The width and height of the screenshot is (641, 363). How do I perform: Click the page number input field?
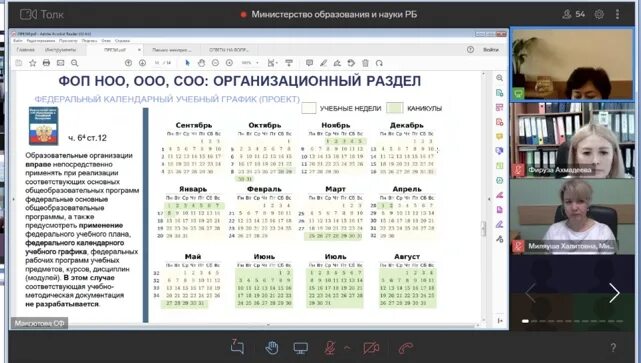[x=157, y=63]
